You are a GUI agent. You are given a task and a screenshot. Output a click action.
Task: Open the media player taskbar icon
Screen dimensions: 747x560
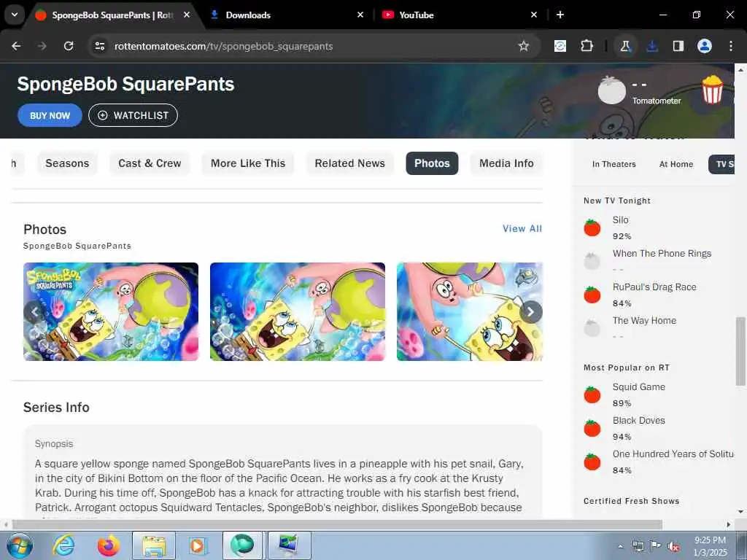point(197,545)
